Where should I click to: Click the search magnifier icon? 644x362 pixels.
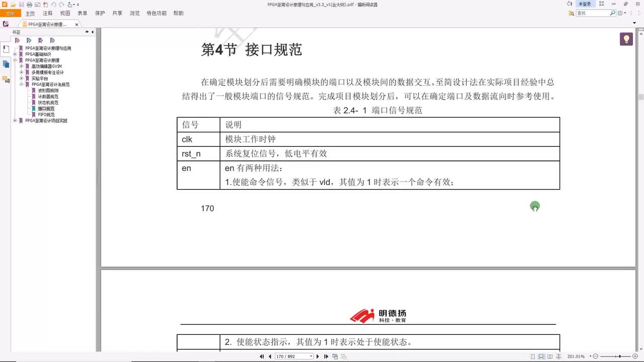tap(613, 13)
